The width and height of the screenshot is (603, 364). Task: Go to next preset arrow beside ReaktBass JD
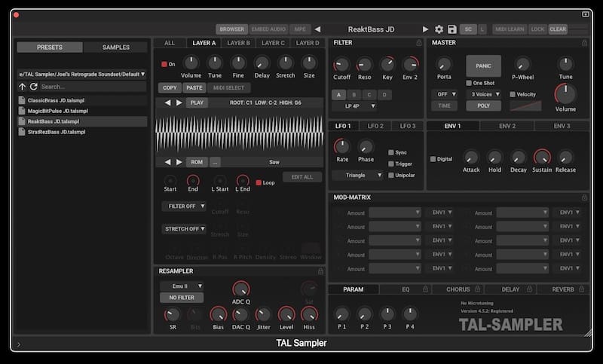point(425,29)
